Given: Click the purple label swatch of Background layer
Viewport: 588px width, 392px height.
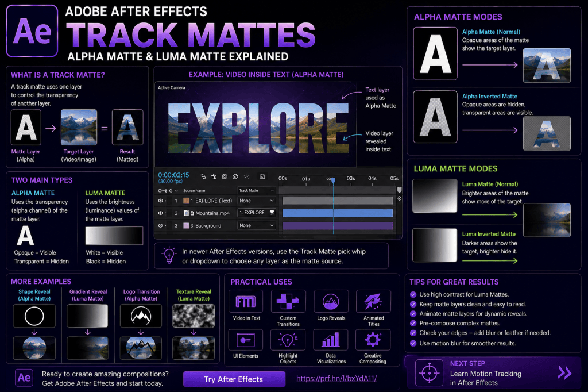Looking at the screenshot, I should click(x=186, y=226).
